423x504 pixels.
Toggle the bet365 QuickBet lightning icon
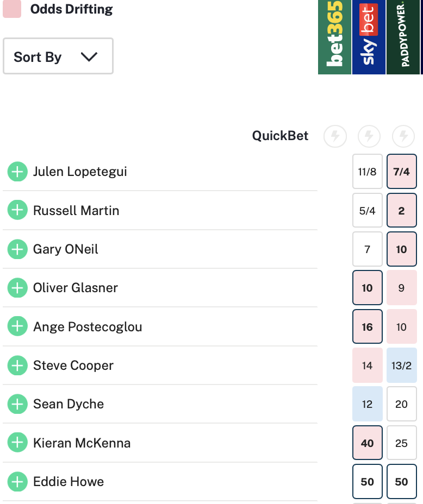(x=335, y=136)
